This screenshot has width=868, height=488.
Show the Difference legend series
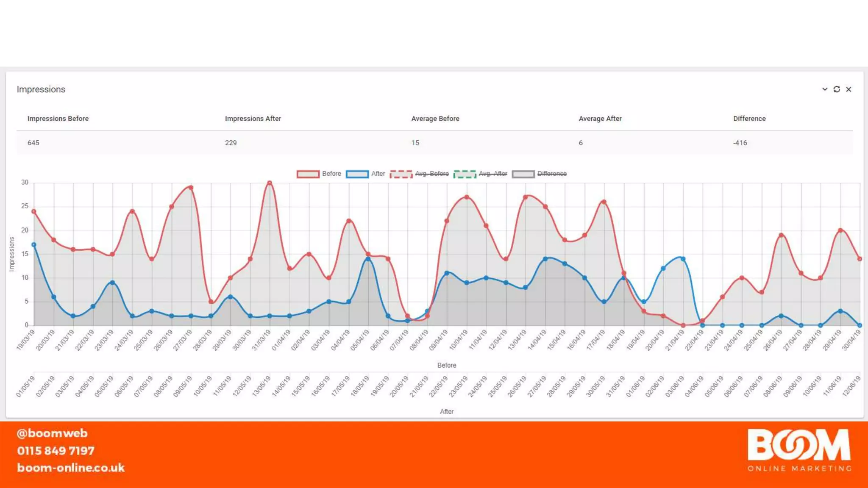click(551, 174)
